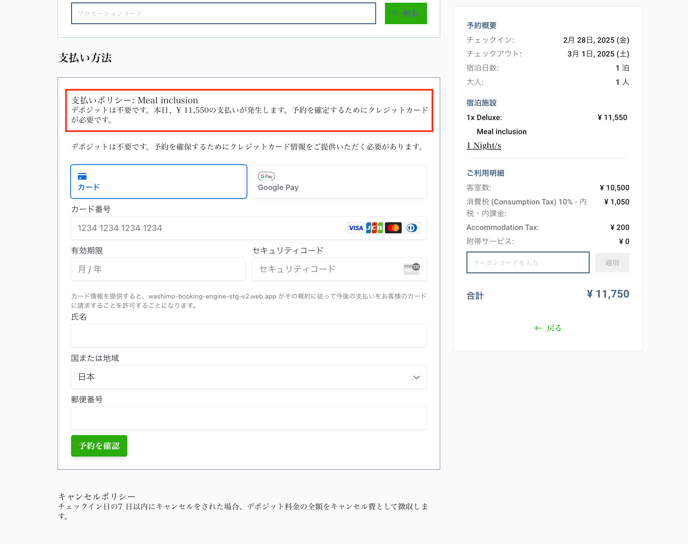The width and height of the screenshot is (688, 544).
Task: Expand country list using the chevron arrow
Action: (416, 377)
